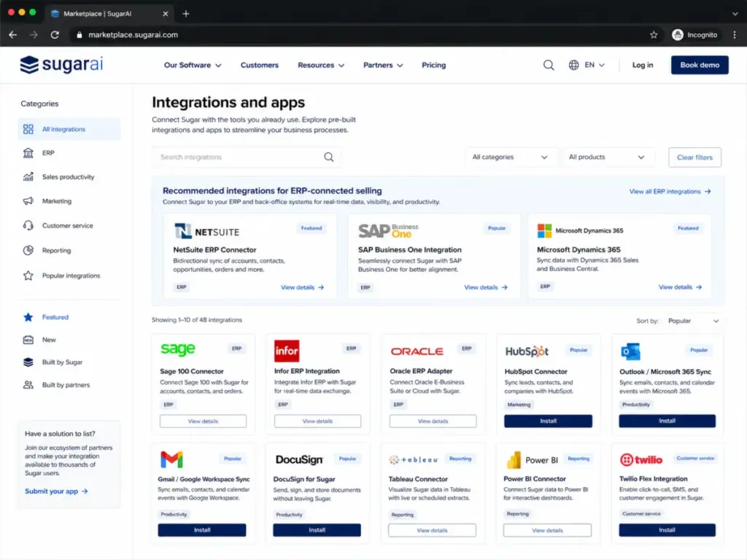Click the Reporting pie chart icon
The width and height of the screenshot is (747, 560).
[28, 250]
